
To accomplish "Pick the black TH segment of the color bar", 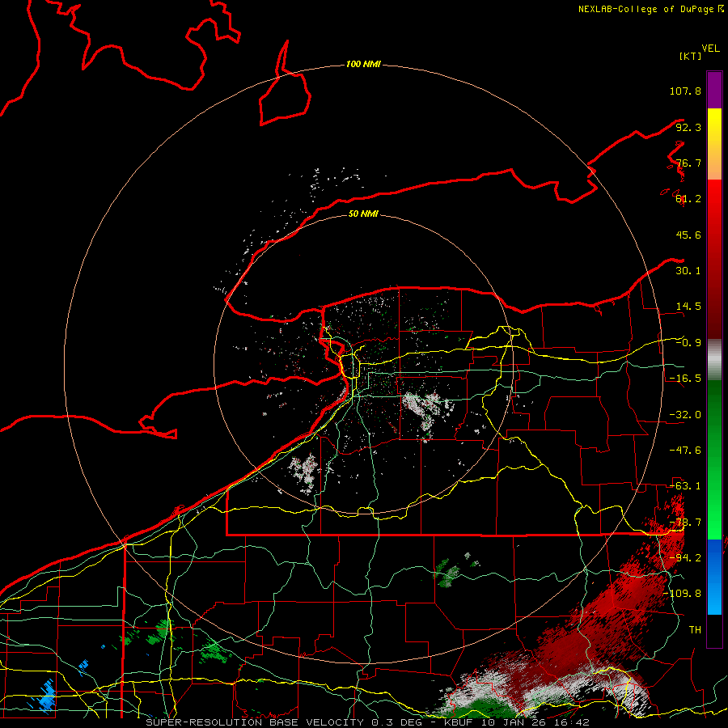I will pos(714,630).
